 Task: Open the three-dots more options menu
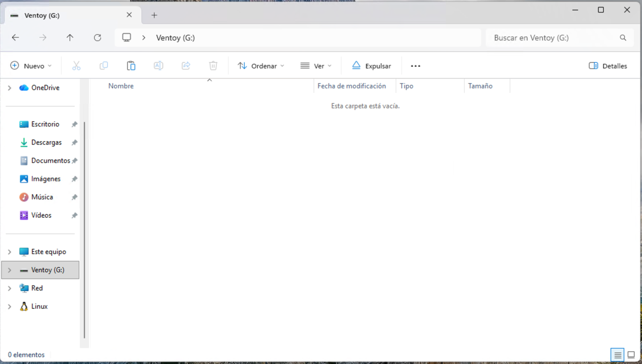pos(415,66)
